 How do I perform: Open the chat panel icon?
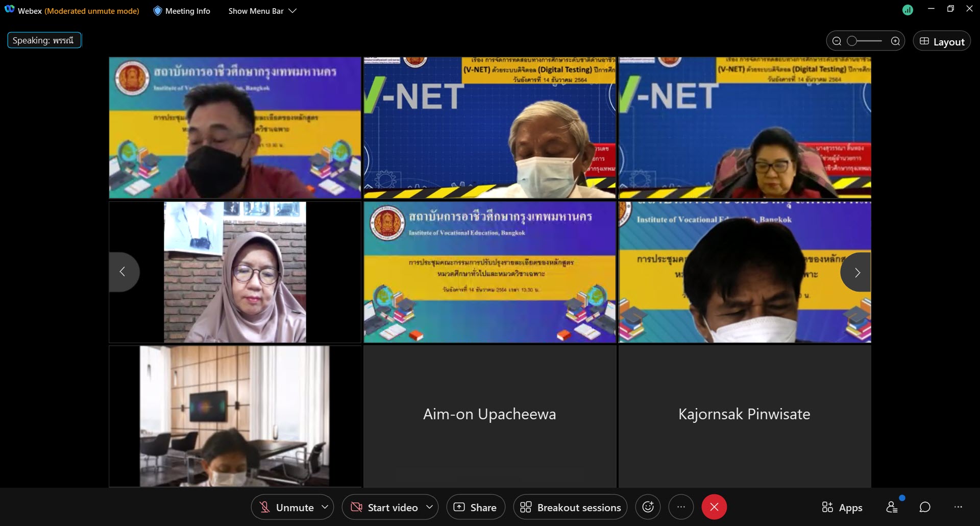[925, 507]
